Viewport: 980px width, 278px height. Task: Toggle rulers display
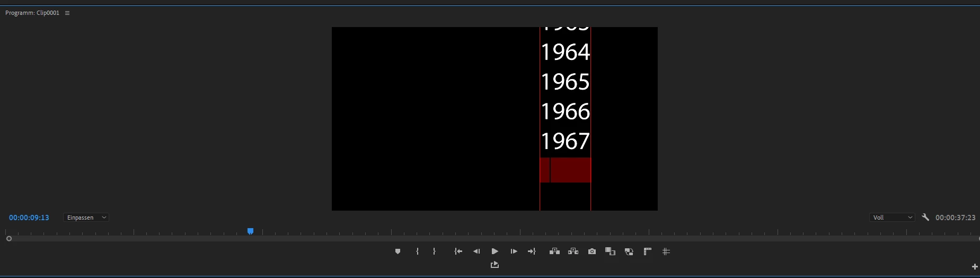click(x=648, y=251)
